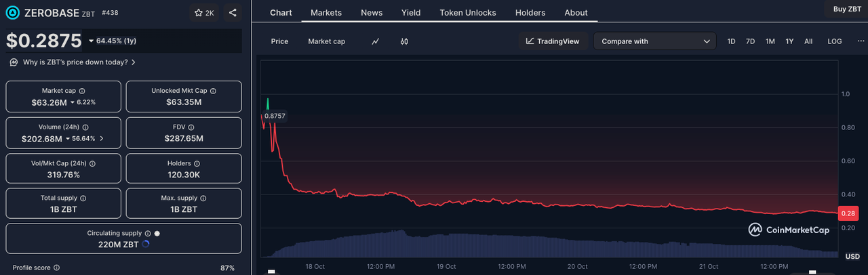
Task: Click Total supply info icon
Action: point(83,198)
